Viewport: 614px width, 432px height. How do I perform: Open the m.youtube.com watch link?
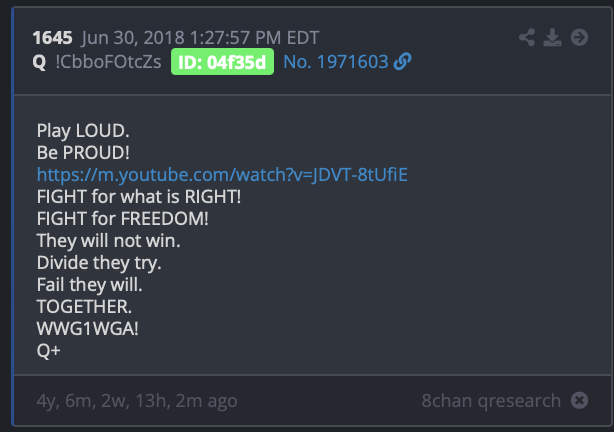(x=222, y=175)
